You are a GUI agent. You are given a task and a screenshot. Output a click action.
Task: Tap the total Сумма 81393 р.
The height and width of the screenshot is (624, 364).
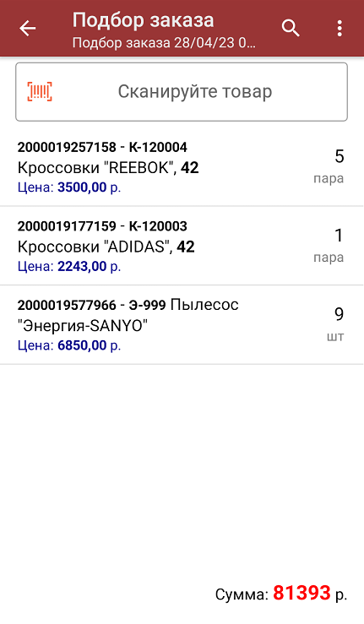281,594
